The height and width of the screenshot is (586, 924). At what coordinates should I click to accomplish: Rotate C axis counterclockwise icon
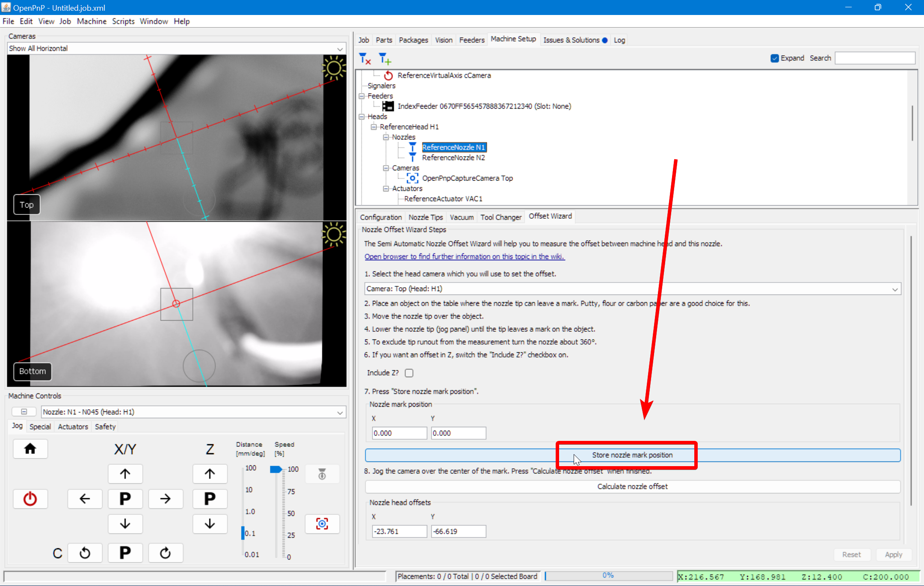point(85,553)
